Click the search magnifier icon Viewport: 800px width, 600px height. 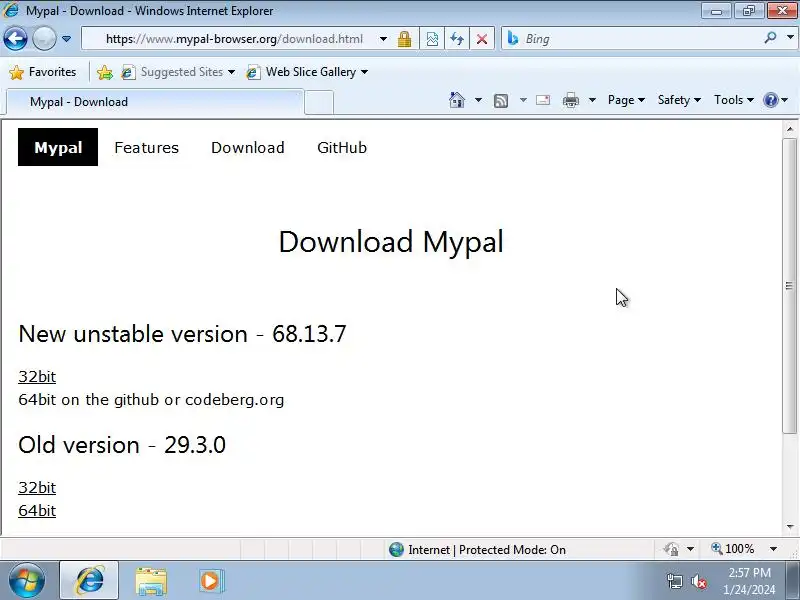coord(770,38)
